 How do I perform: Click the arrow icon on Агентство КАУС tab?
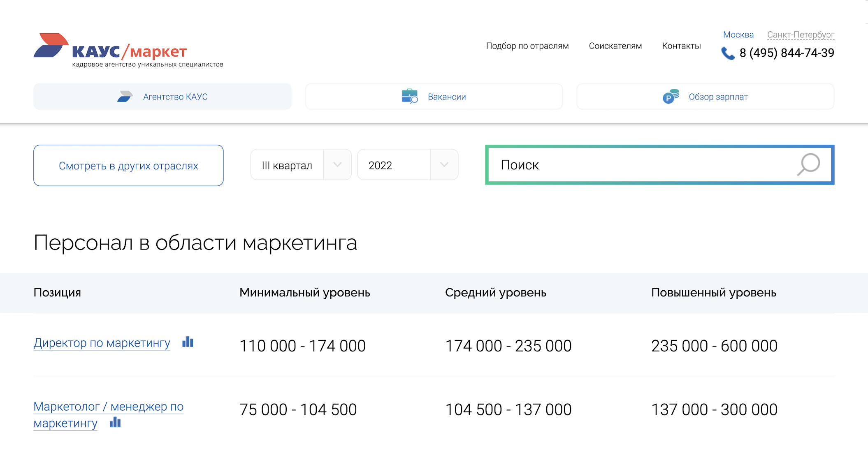tap(125, 97)
